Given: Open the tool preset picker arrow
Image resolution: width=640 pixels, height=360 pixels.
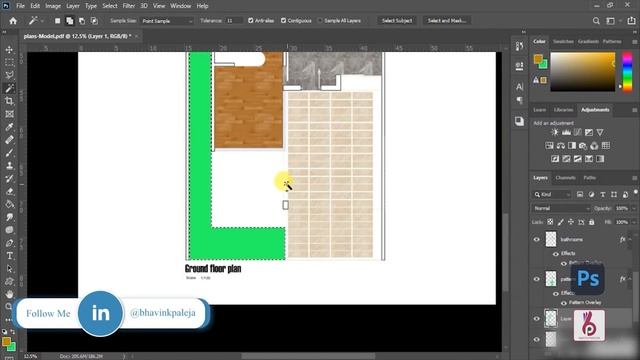Looking at the screenshot, I should pyautogui.click(x=42, y=21).
